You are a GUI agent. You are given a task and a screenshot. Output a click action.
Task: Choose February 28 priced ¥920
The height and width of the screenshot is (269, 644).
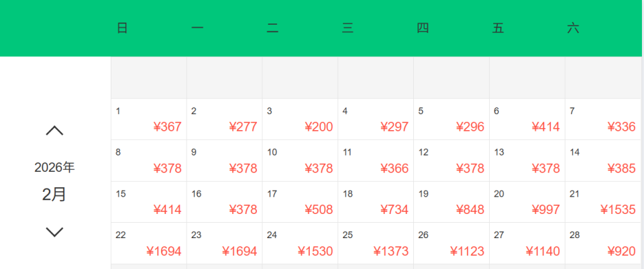603,244
